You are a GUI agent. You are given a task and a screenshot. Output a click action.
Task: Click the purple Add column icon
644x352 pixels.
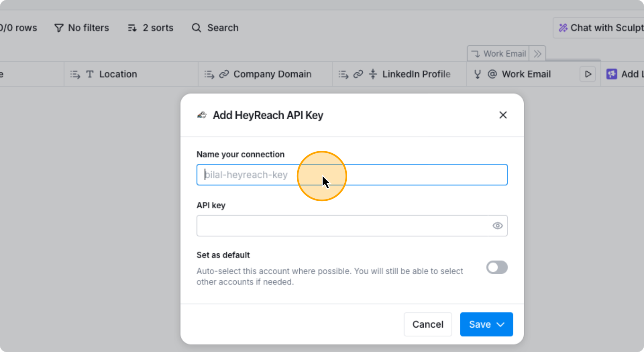(x=612, y=74)
